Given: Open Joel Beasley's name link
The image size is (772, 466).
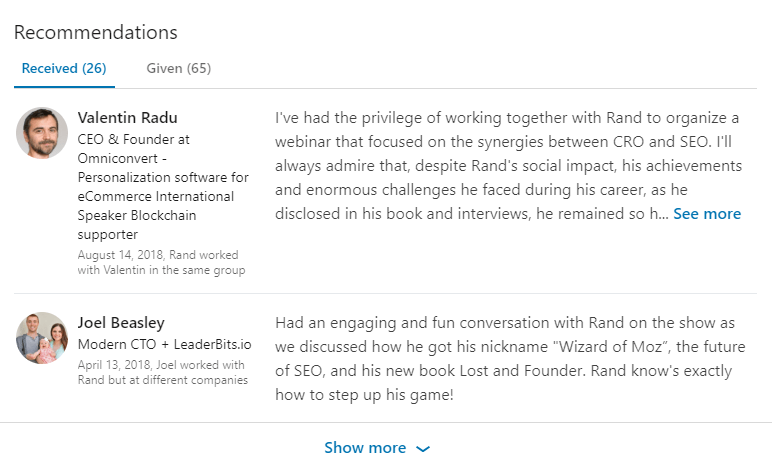Looking at the screenshot, I should click(121, 323).
